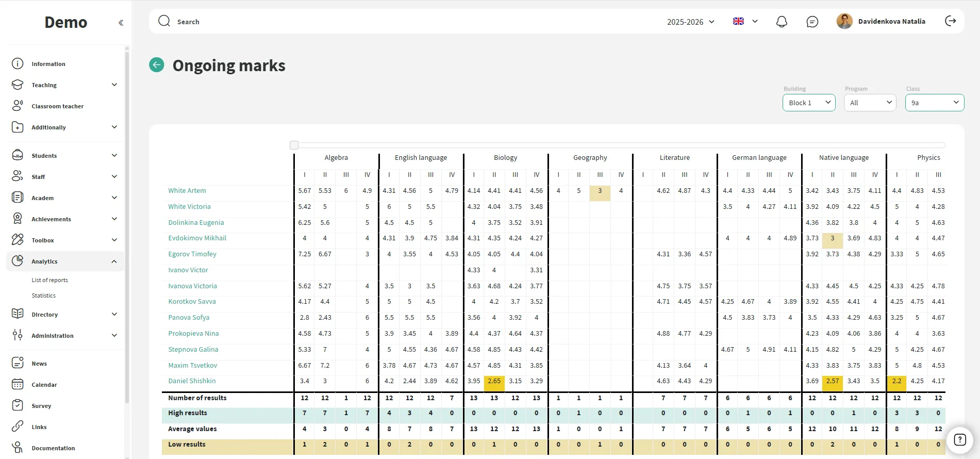Click the notifications bell icon
Viewport: 980px width, 459px height.
[x=782, y=22]
